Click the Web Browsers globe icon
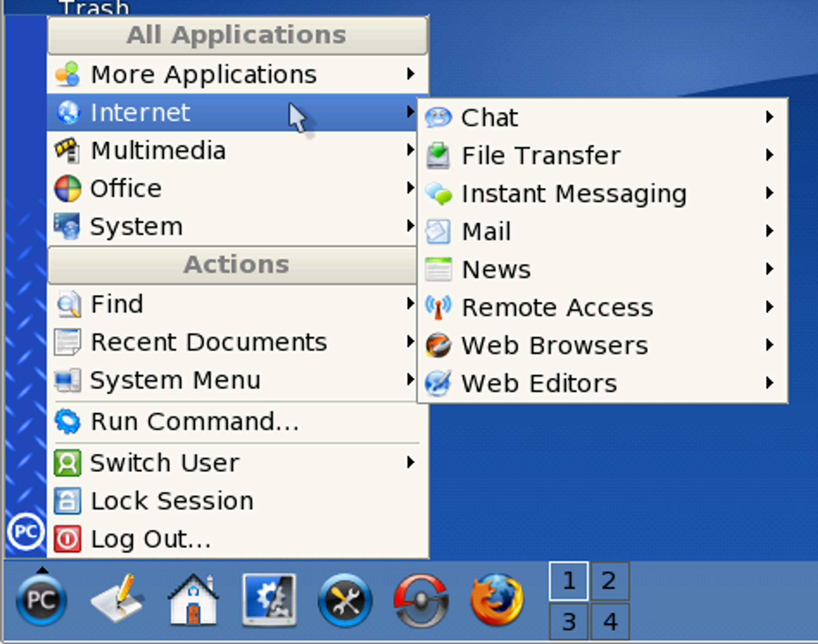 coord(438,345)
